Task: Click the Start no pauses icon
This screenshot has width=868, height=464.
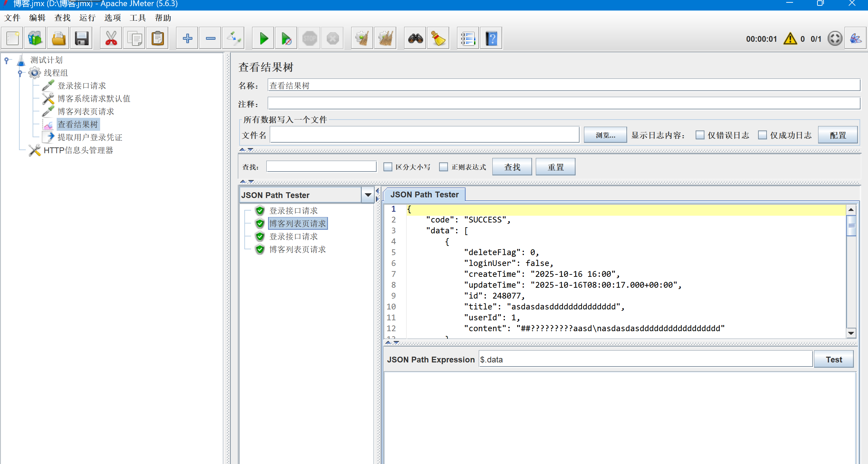Action: [286, 38]
